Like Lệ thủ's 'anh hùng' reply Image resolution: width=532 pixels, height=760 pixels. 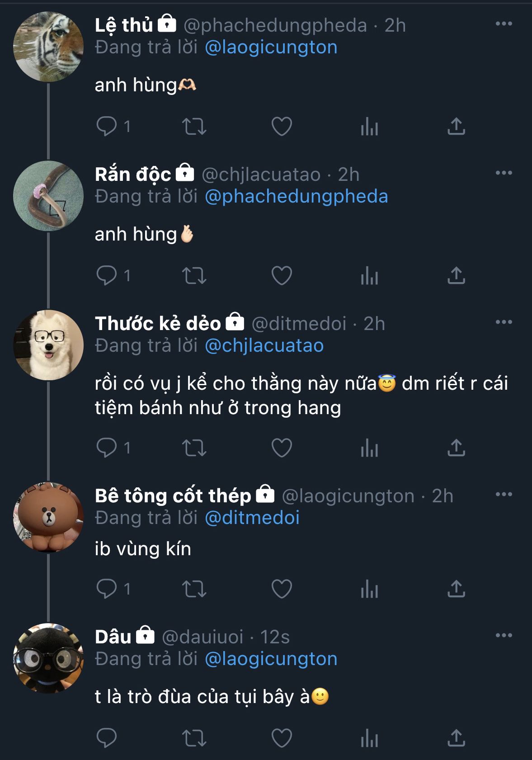click(281, 127)
